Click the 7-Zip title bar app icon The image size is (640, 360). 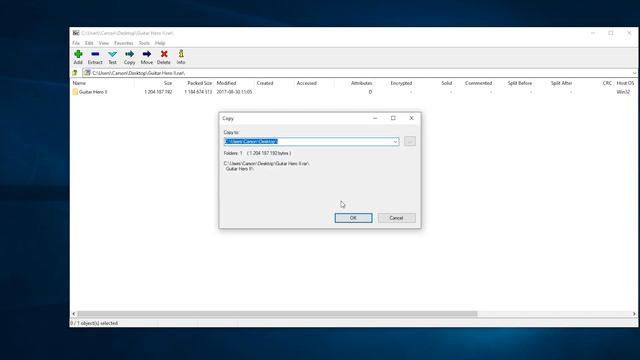(x=76, y=33)
